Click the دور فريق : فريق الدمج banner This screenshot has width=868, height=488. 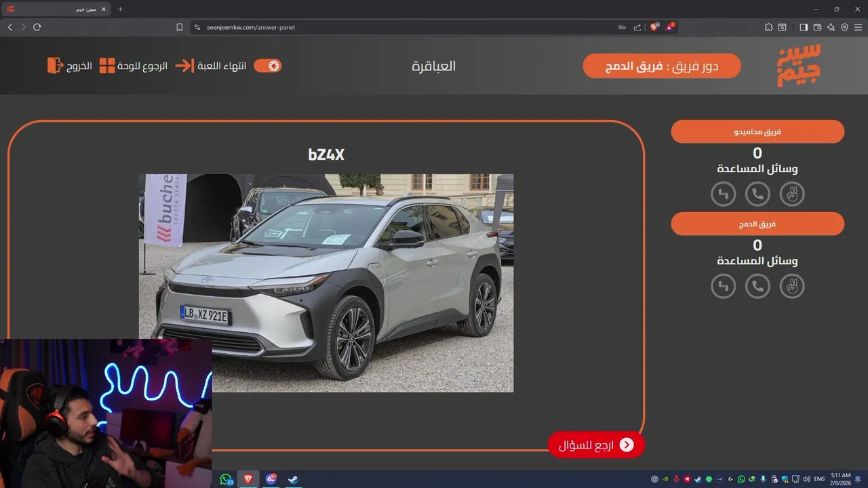click(662, 66)
